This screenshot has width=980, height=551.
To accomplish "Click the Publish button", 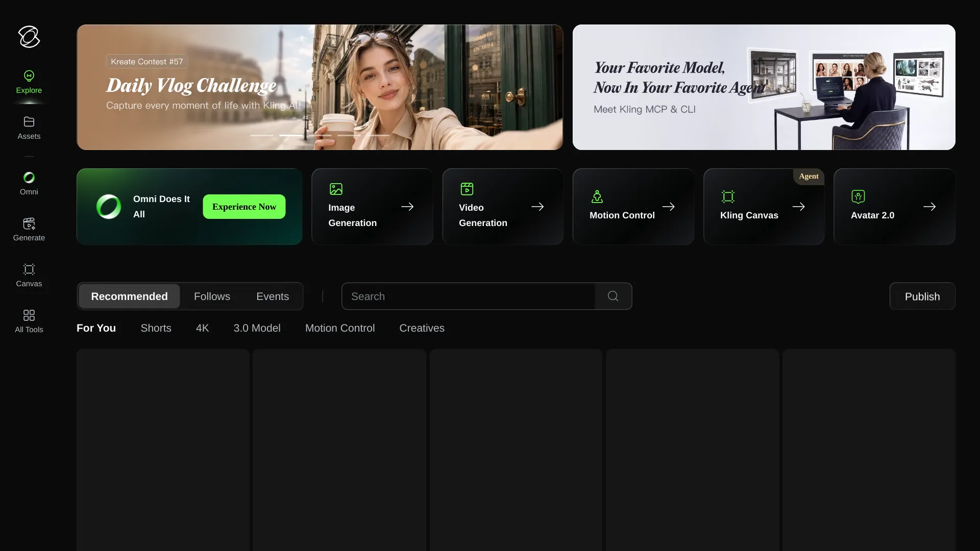I will click(x=922, y=296).
